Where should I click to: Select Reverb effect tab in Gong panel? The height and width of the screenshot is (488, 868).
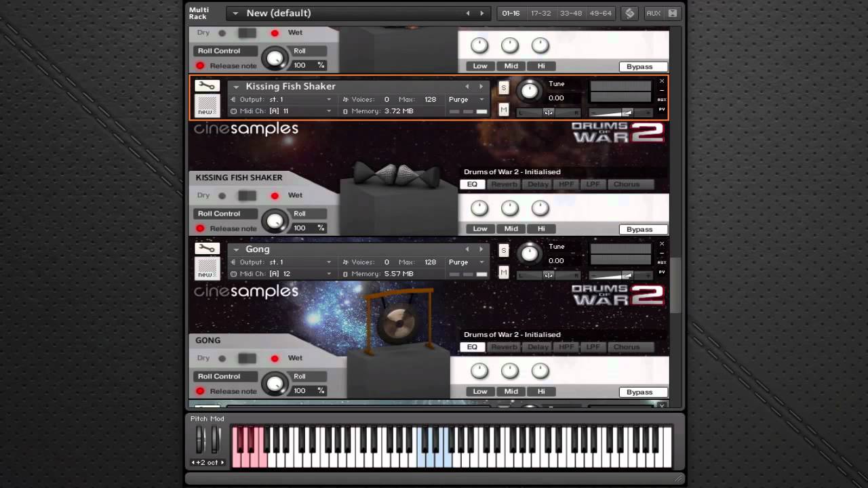click(x=504, y=347)
